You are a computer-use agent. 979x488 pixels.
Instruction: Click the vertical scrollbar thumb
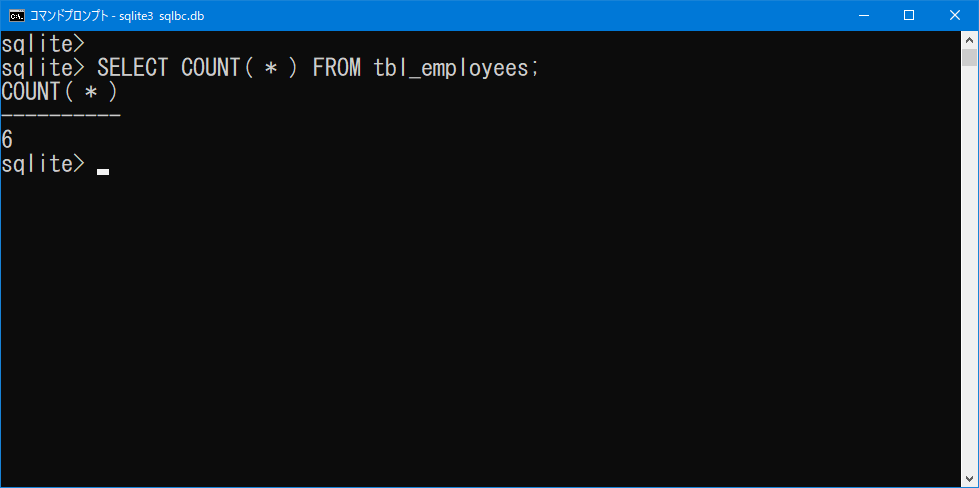969,57
